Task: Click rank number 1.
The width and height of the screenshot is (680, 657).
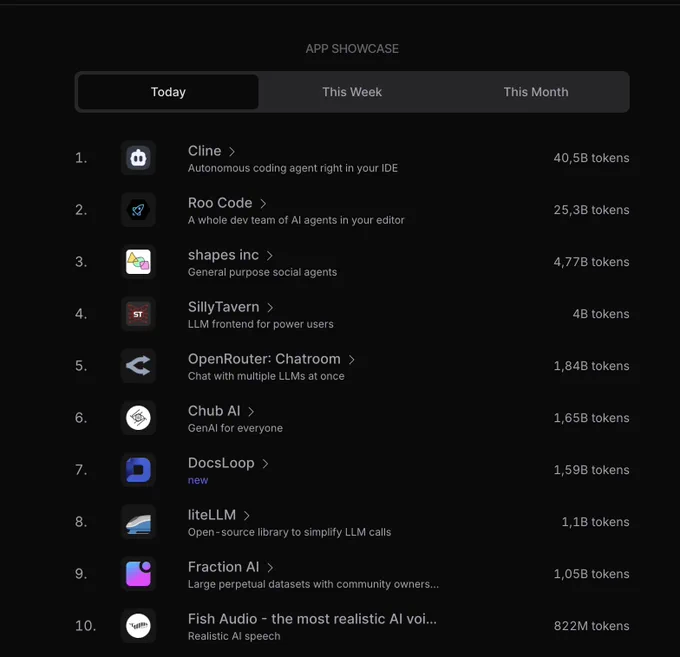Action: (81, 158)
